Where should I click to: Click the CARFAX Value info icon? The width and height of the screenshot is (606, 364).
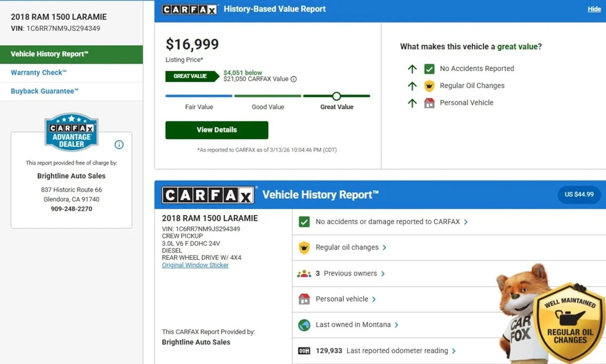point(294,79)
